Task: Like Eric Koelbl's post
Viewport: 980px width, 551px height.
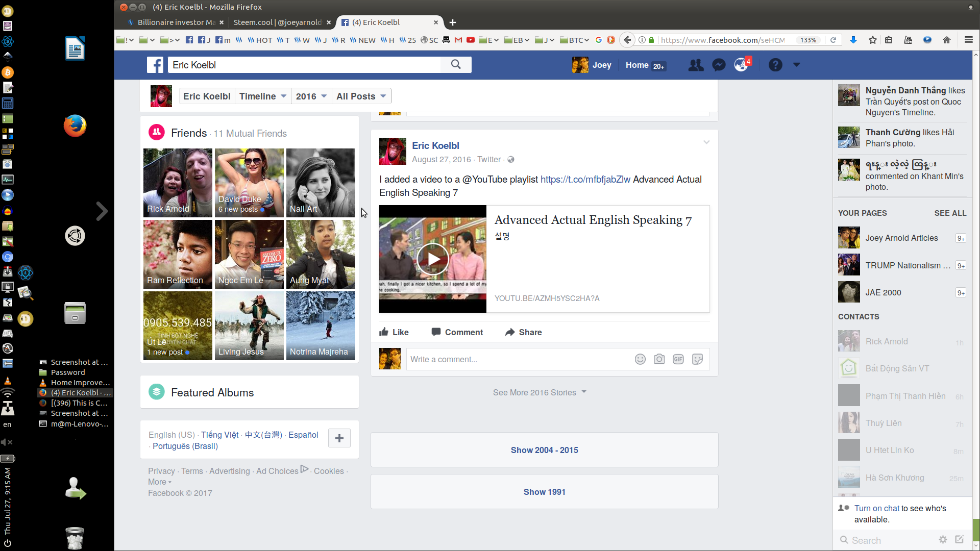Action: click(x=394, y=332)
